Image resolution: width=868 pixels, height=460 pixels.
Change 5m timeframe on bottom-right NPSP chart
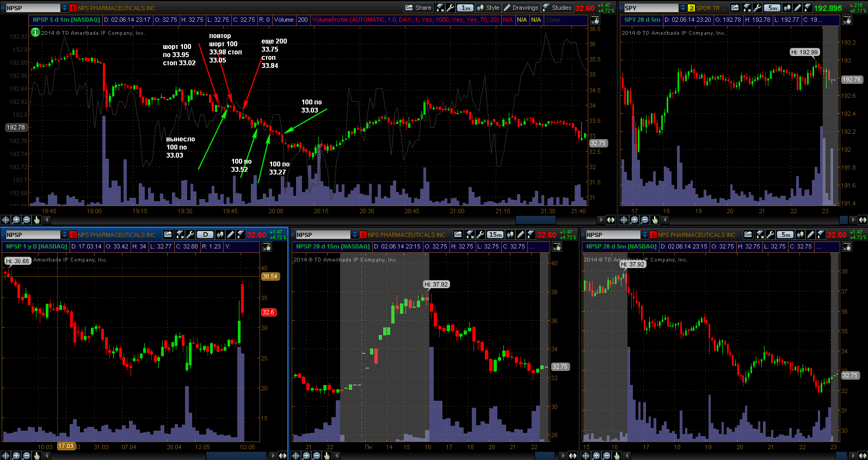click(785, 234)
